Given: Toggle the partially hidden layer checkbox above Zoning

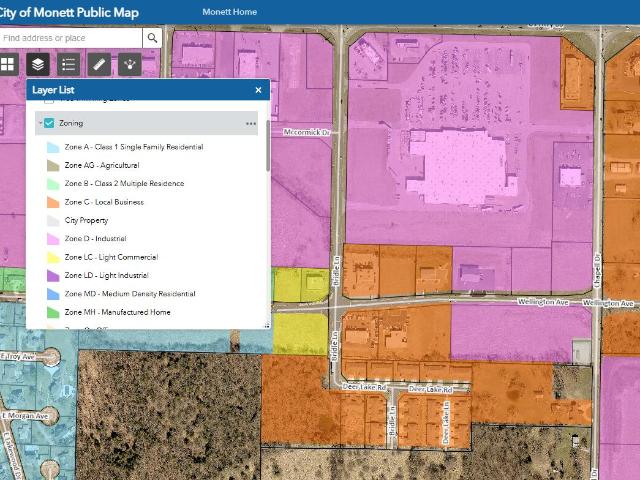Looking at the screenshot, I should [x=49, y=100].
